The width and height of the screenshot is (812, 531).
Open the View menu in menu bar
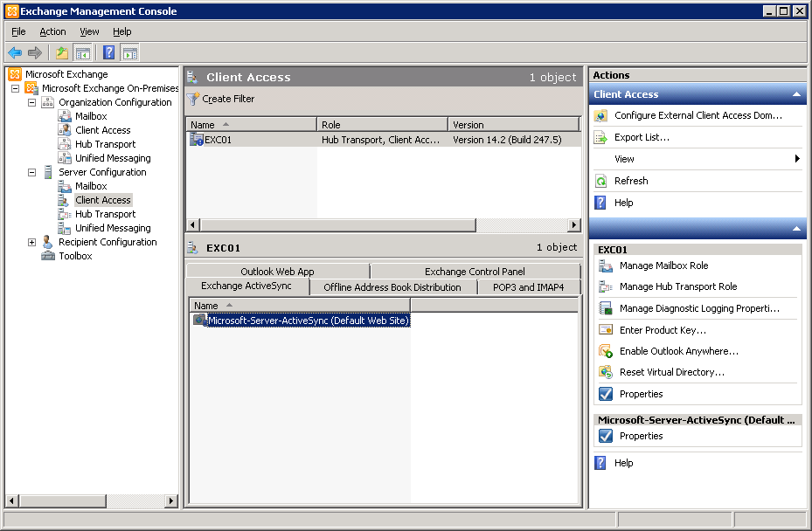coord(89,31)
